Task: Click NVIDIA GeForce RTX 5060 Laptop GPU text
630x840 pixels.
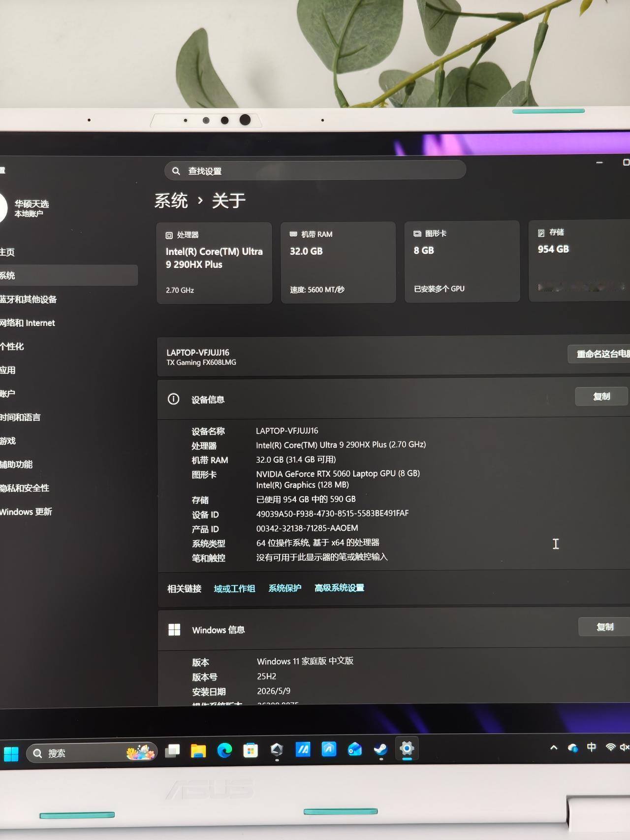Action: coord(338,474)
